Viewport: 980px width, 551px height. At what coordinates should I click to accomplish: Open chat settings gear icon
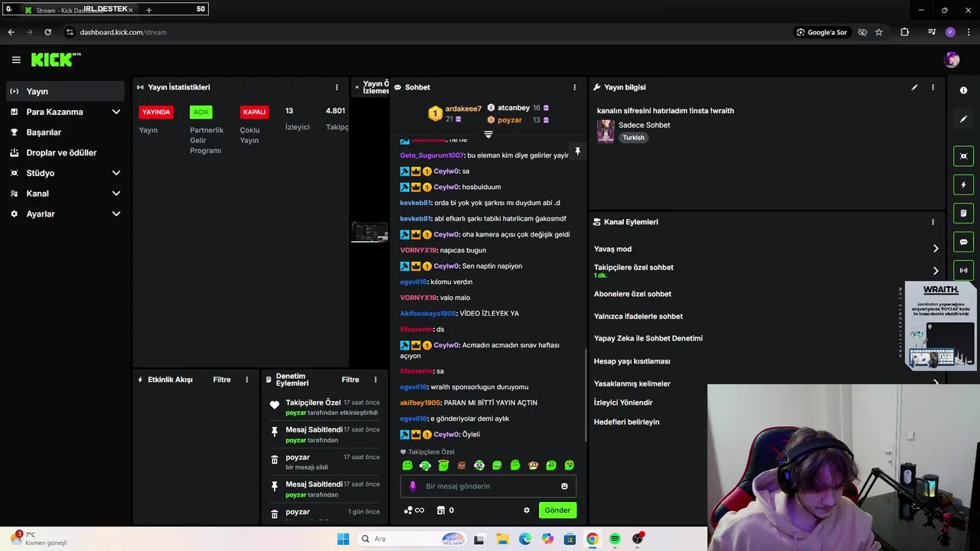527,510
